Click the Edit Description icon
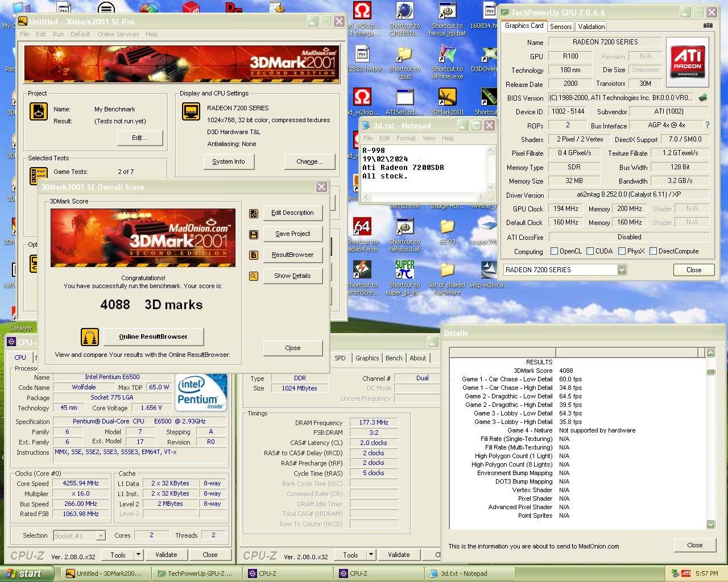This screenshot has height=582, width=728. point(254,213)
